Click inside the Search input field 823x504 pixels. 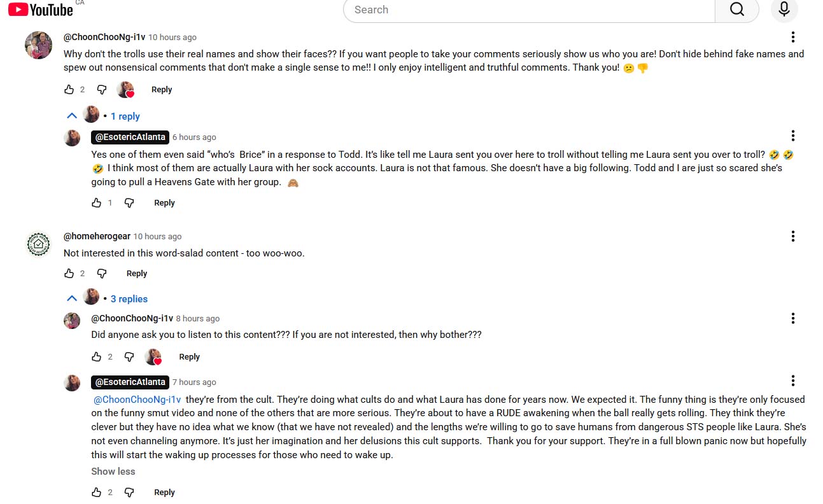tap(528, 10)
